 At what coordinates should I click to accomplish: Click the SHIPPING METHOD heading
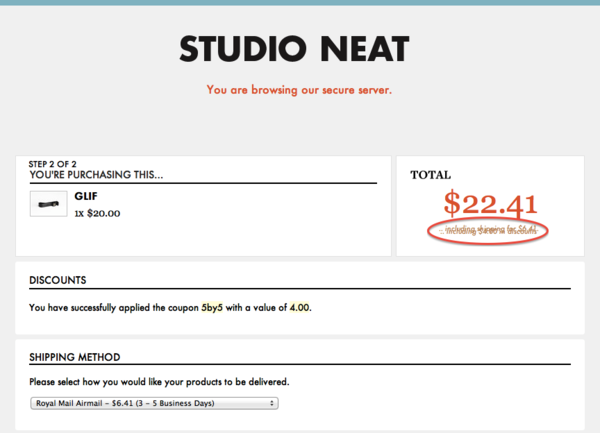click(75, 357)
